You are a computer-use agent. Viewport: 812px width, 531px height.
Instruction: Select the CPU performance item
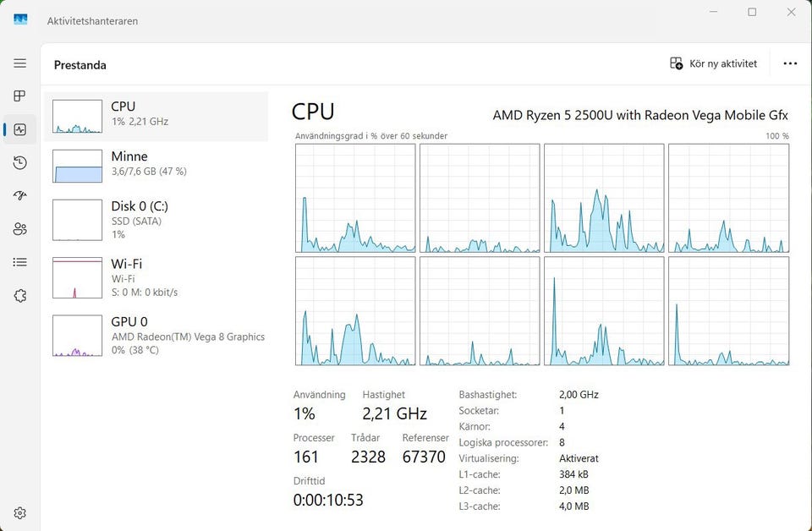[156, 117]
